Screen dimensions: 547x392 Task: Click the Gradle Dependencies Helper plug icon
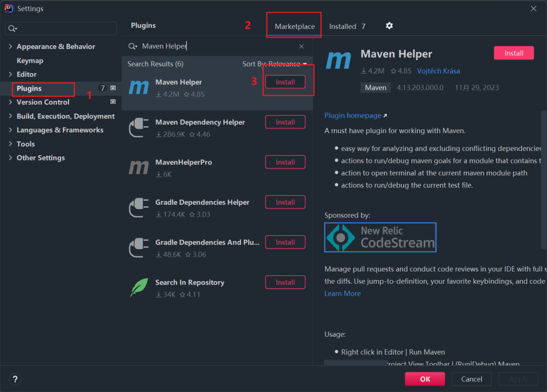139,208
